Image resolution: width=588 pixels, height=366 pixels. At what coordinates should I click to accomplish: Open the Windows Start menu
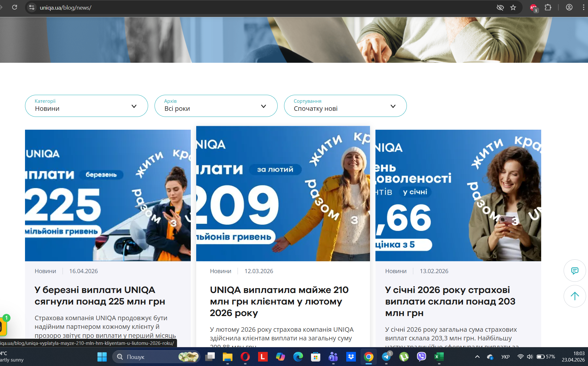click(102, 357)
